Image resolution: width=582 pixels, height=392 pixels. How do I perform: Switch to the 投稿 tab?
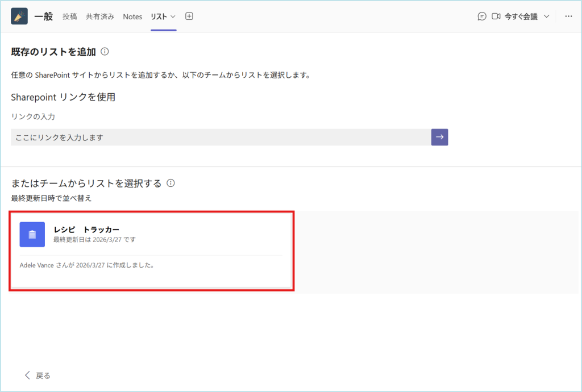(x=70, y=16)
